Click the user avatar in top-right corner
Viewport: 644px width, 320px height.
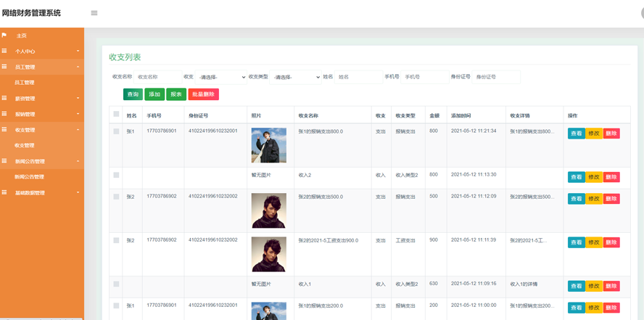tap(642, 12)
